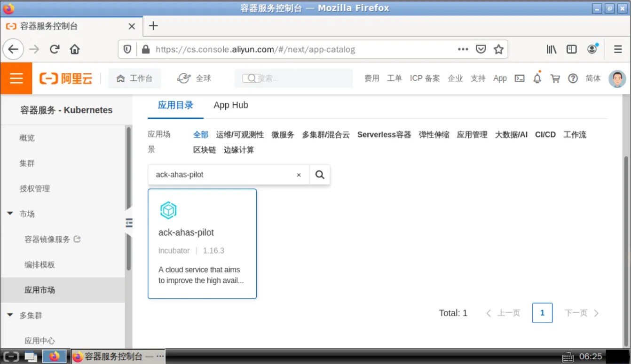Image resolution: width=631 pixels, height=364 pixels.
Task: Reload the current page
Action: 55,49
